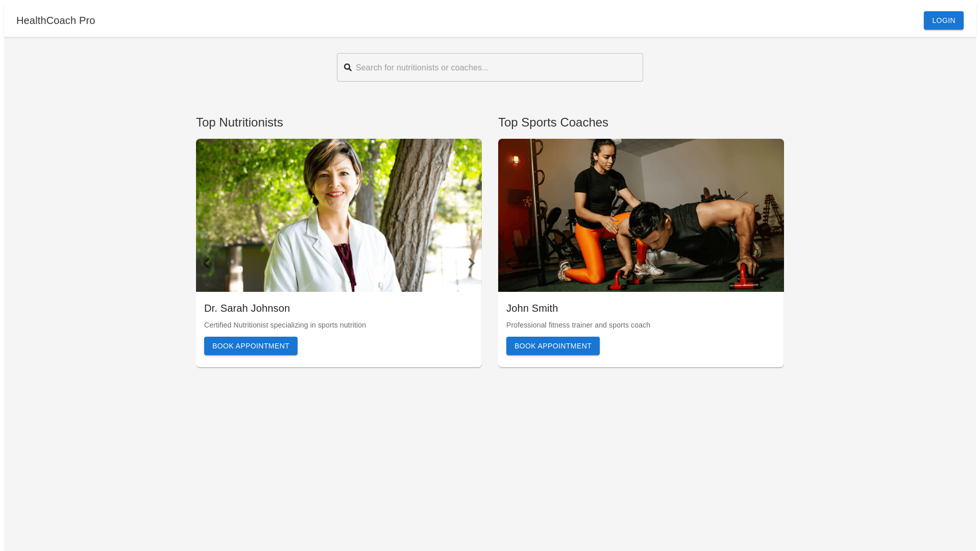Screen dimensions: 980x551
Task: Show previous sports coach in carousel
Action: (508, 263)
